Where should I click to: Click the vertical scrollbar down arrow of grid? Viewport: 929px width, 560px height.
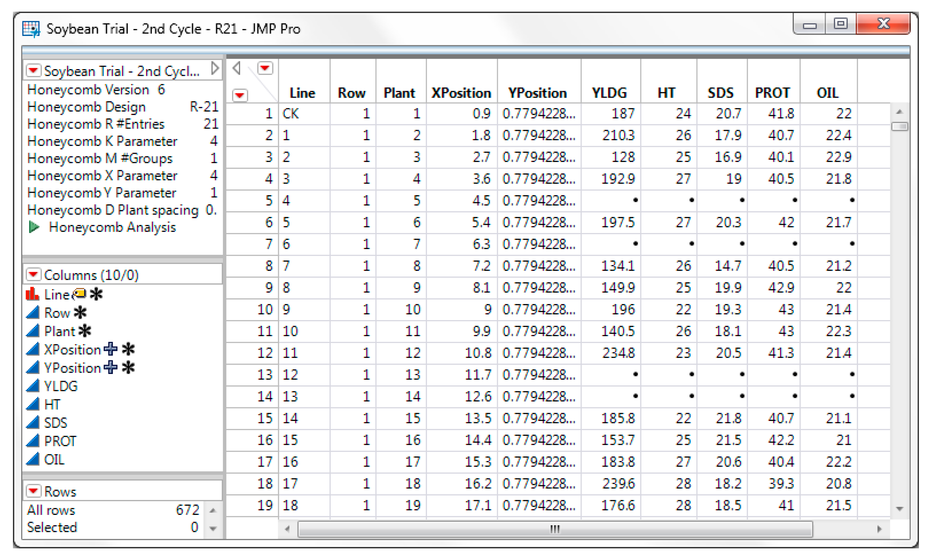click(900, 509)
